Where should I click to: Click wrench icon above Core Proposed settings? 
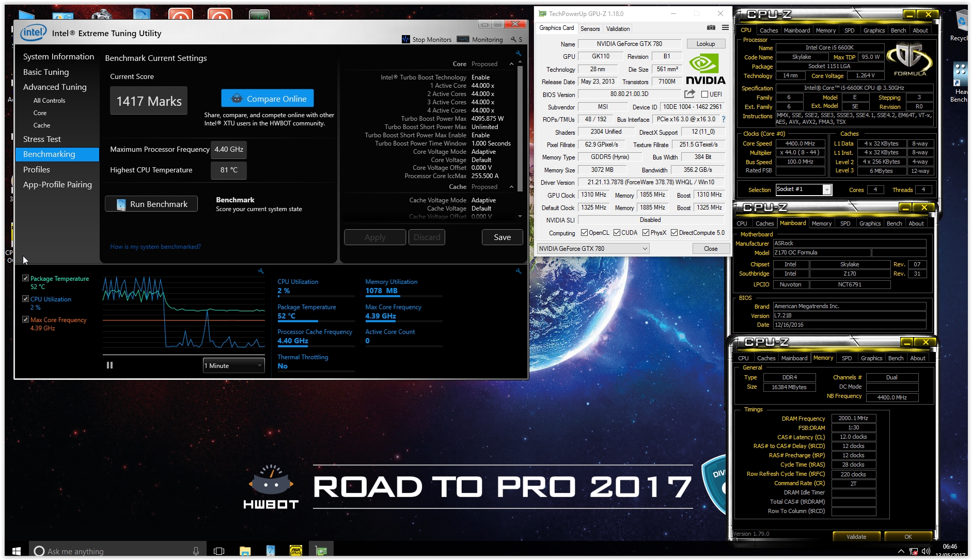click(518, 54)
